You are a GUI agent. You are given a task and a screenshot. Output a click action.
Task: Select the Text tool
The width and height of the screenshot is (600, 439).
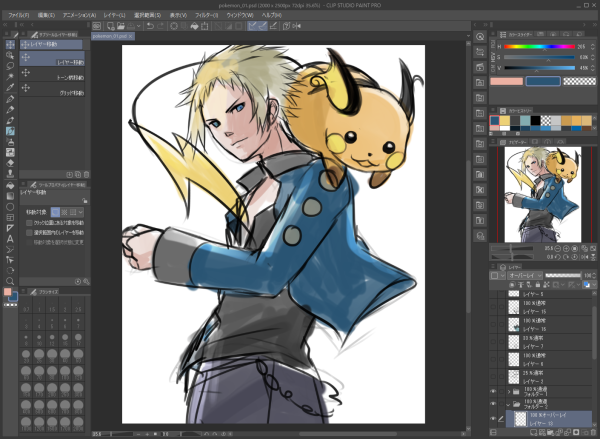pos(10,239)
